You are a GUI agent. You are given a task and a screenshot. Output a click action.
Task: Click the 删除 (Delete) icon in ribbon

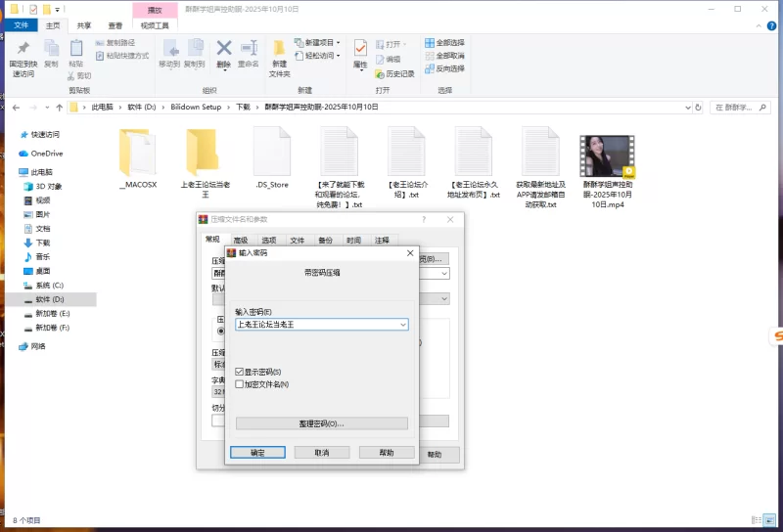coord(223,51)
